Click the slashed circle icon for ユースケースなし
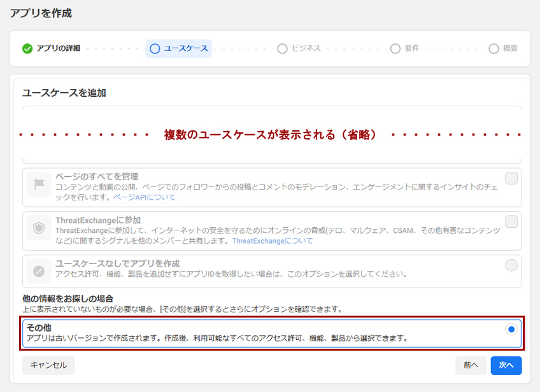 click(x=39, y=270)
